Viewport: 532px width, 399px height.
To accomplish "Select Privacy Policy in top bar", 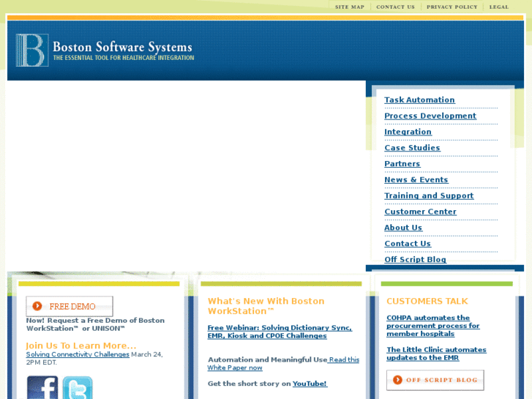I will (x=452, y=7).
